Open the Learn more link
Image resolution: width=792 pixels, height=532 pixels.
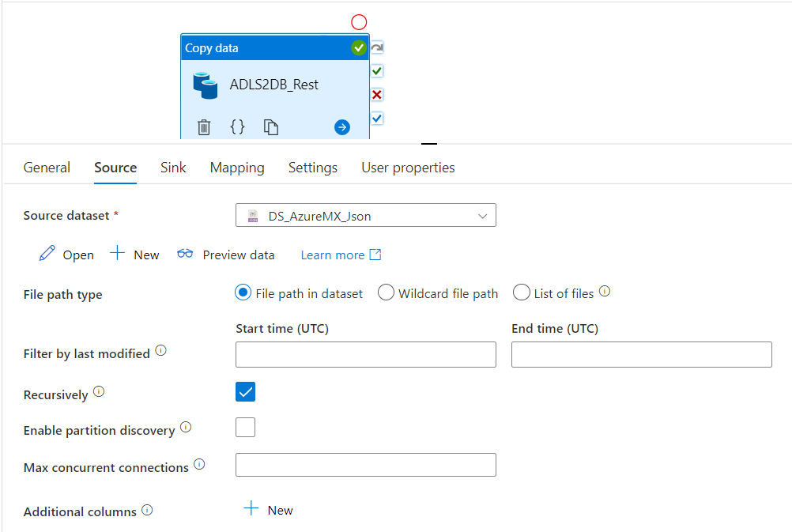(332, 255)
